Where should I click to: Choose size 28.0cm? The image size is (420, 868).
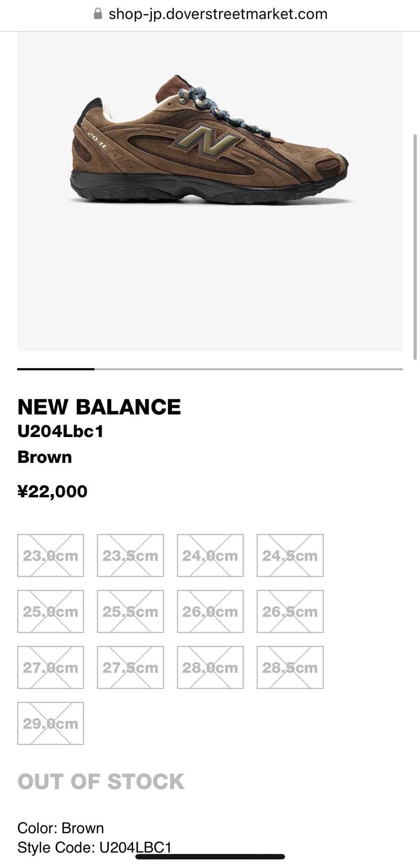point(210,667)
